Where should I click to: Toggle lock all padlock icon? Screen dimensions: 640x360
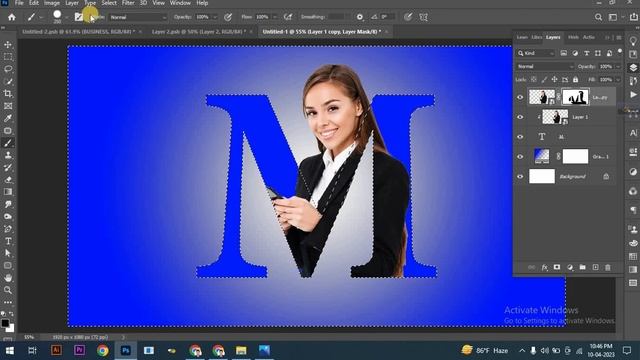coord(576,79)
